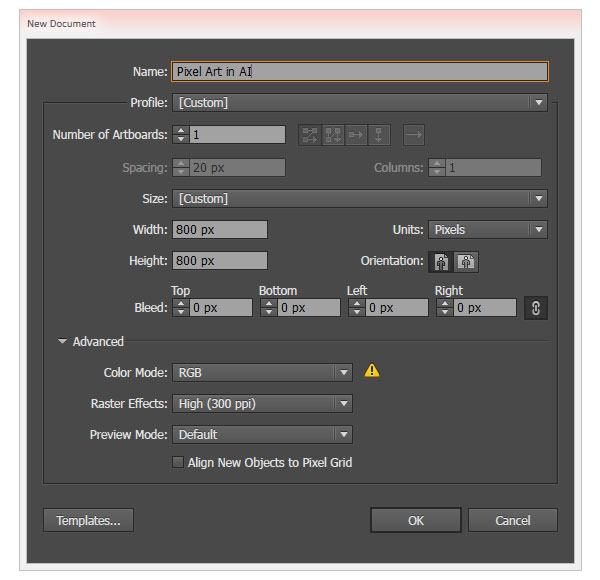Click the Columns value field
Viewport: 600px width, 580px height.
pyautogui.click(x=494, y=168)
